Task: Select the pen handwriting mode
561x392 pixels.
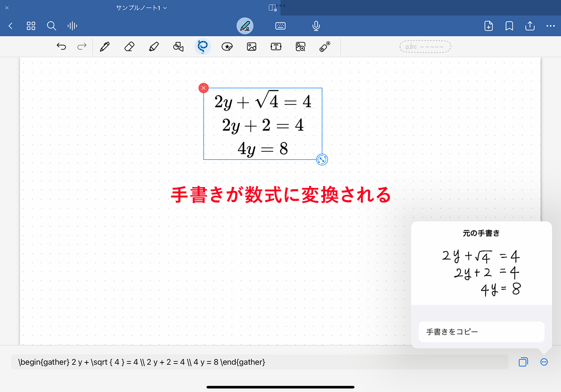Action: pos(245,26)
